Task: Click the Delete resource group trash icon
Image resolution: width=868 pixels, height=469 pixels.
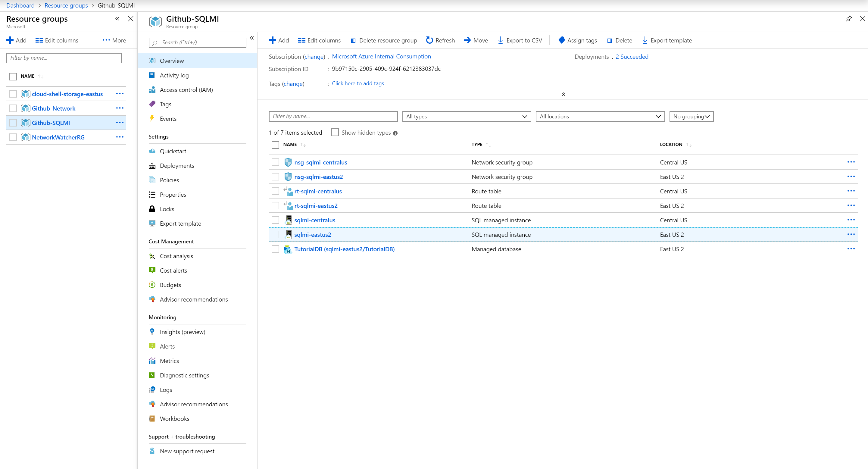Action: [x=353, y=40]
